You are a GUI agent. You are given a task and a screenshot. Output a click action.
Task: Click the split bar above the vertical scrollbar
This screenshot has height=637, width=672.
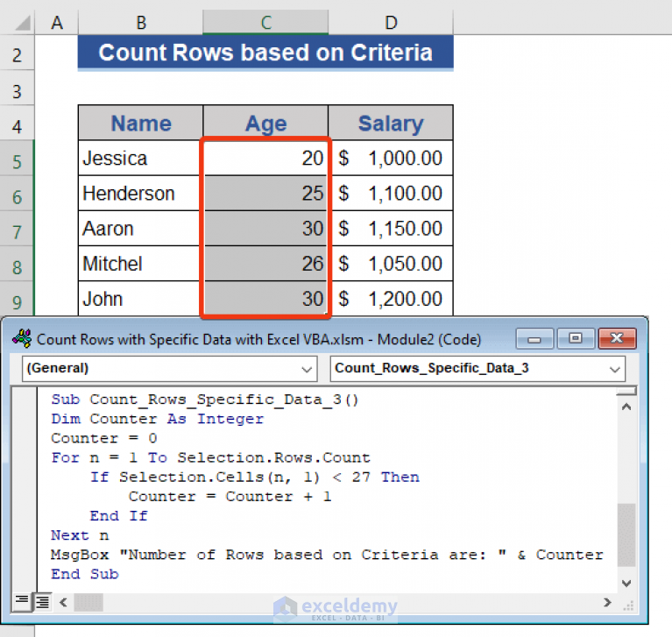point(626,391)
